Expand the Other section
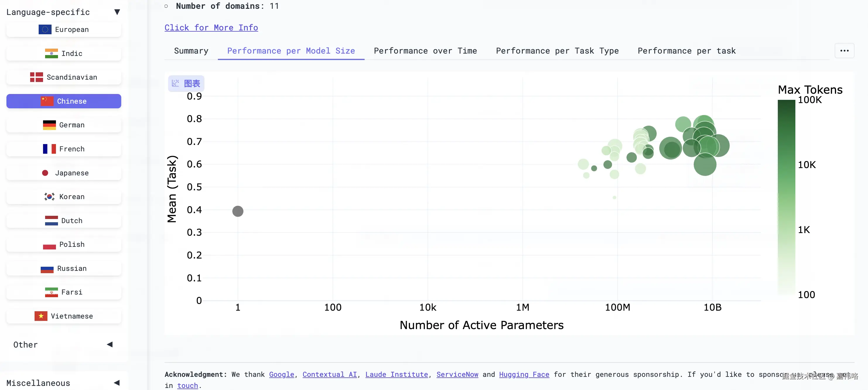The width and height of the screenshot is (868, 390). [x=110, y=344]
